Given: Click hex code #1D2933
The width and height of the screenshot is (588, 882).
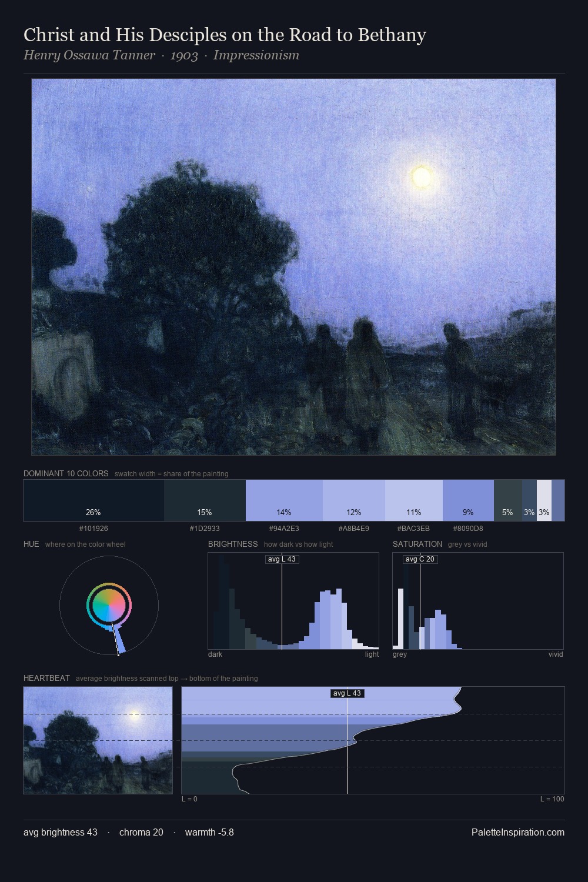Looking at the screenshot, I should pos(205,529).
